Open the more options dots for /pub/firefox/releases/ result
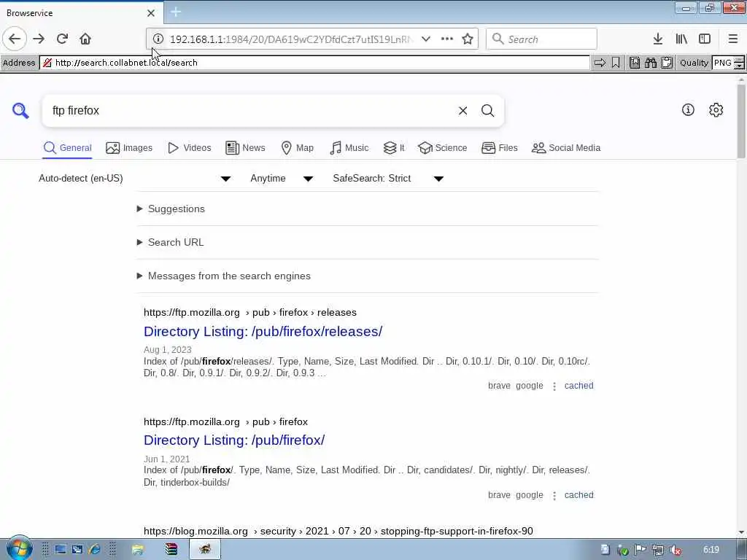The height and width of the screenshot is (560, 747). 554,386
